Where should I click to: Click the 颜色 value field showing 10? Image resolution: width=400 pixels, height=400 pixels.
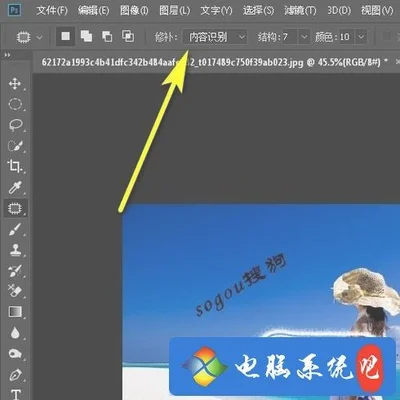(346, 37)
